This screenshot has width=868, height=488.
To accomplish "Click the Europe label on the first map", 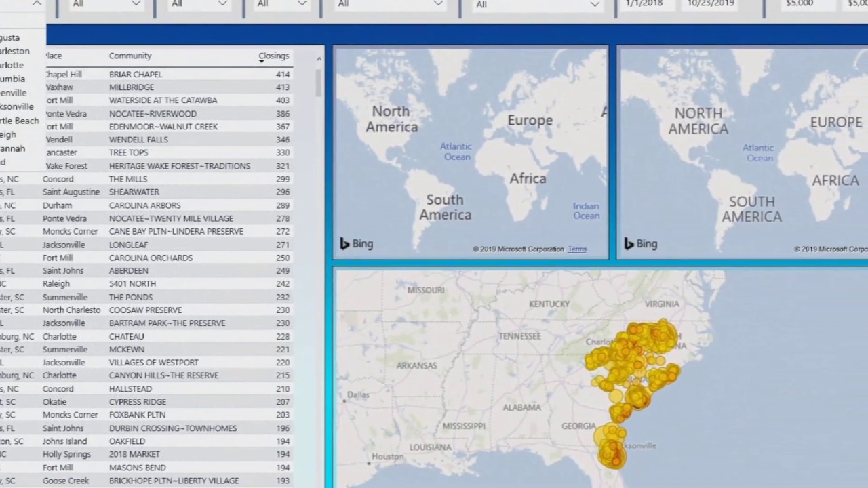I will pos(530,120).
